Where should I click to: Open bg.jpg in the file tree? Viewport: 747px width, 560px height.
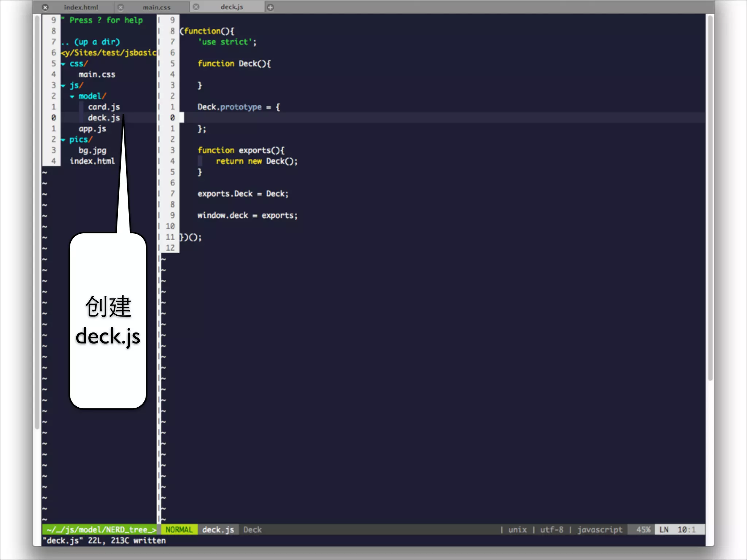click(93, 151)
